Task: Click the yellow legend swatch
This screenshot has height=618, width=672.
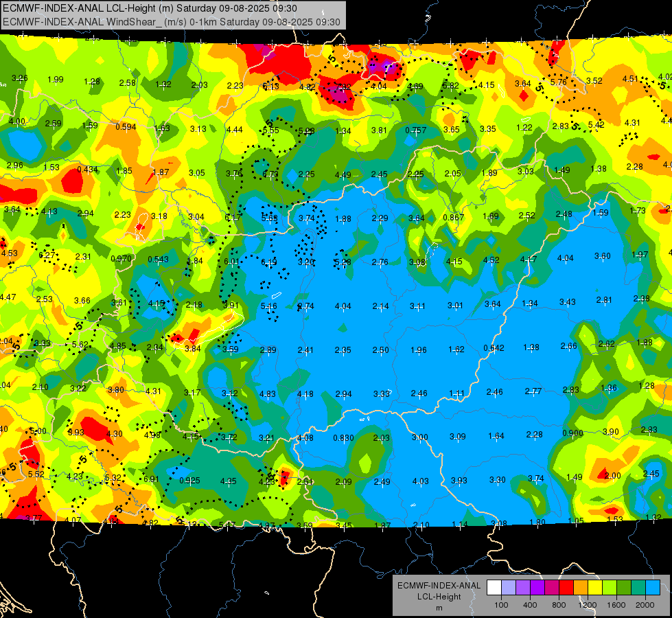Action: coord(595,588)
